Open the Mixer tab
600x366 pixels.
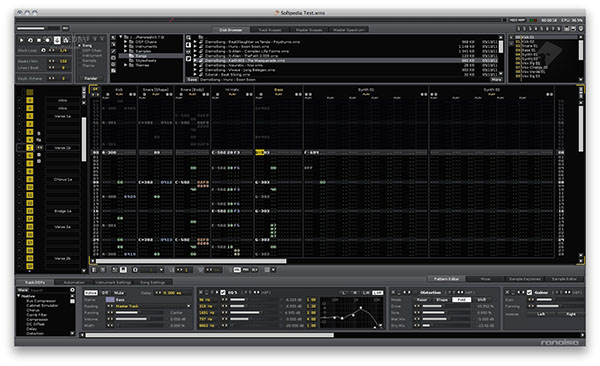click(x=485, y=279)
